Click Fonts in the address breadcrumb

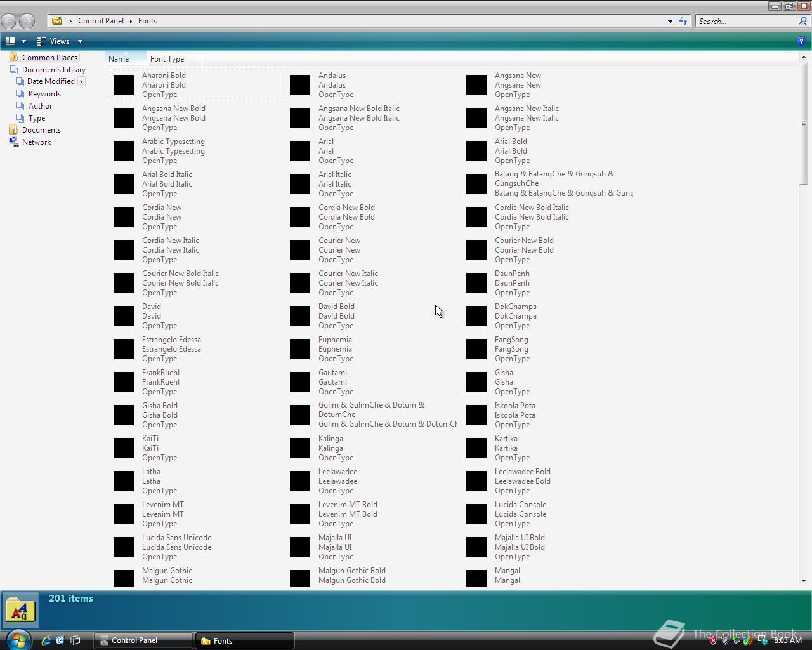tap(147, 21)
